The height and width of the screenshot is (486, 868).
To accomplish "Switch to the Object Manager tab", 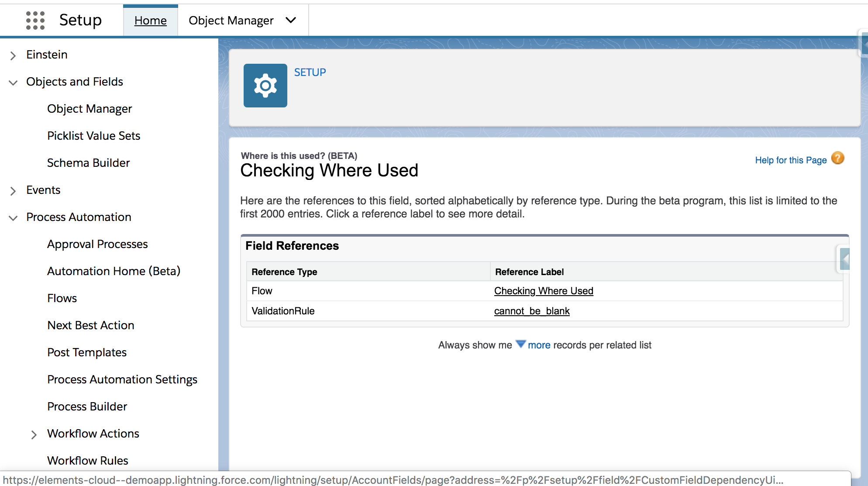I will 231,21.
